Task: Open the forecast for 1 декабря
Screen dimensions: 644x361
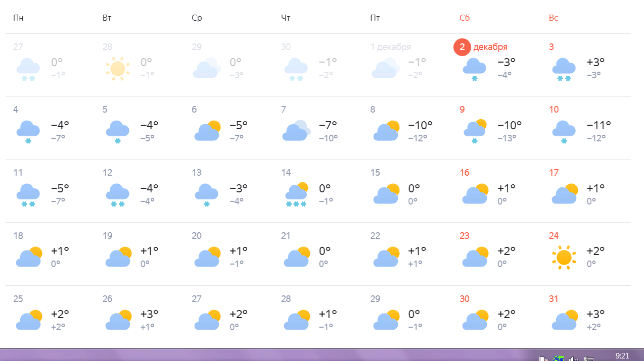Action: pyautogui.click(x=390, y=47)
